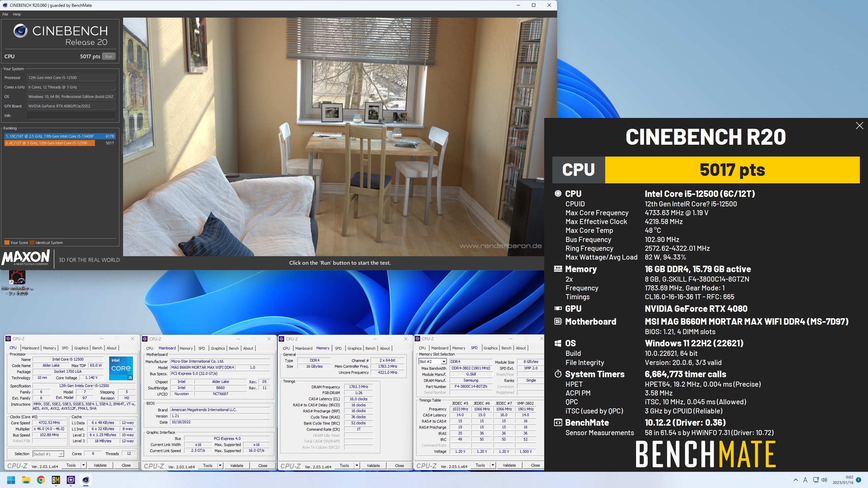The height and width of the screenshot is (488, 868).
Task: Click the DRAM Frequency value 1783.3 MHz
Action: pyautogui.click(x=358, y=387)
